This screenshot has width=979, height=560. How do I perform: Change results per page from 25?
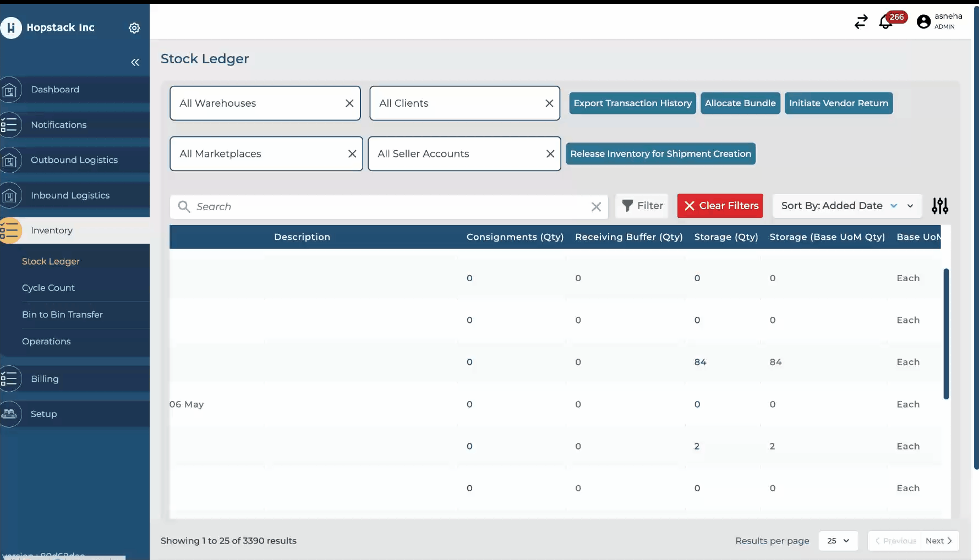(x=838, y=541)
